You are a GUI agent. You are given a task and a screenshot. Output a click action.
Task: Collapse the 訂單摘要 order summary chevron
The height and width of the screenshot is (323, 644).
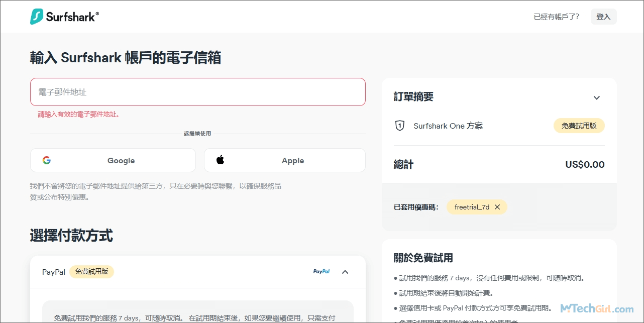(x=597, y=98)
